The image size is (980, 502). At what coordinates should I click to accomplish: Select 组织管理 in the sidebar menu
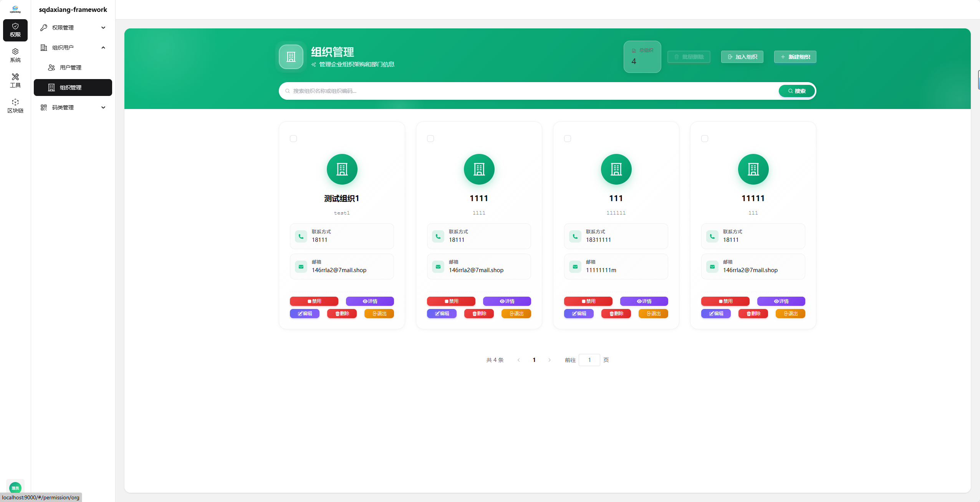(x=73, y=88)
